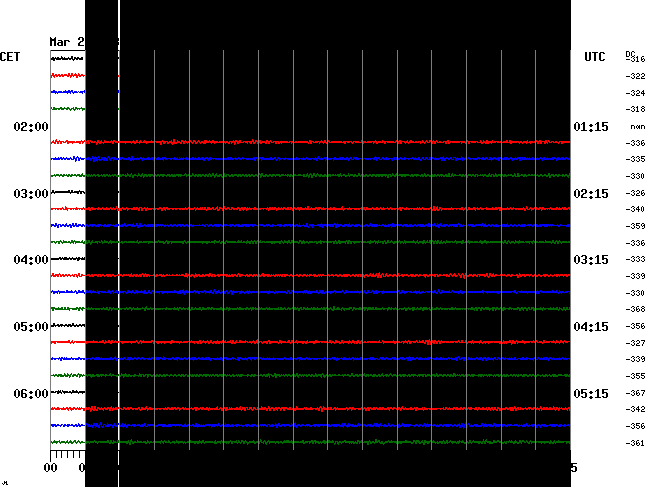Click the -361 DC value
The width and height of the screenshot is (650, 494).
point(635,443)
